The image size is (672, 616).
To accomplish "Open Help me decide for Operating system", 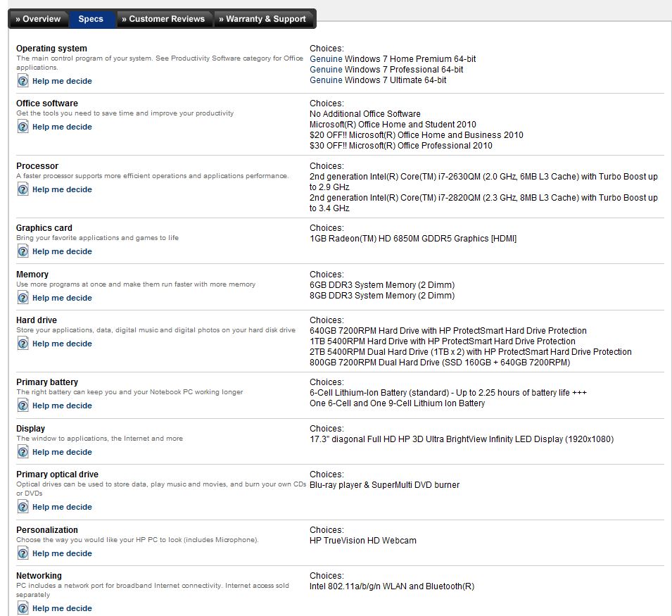I will point(62,81).
